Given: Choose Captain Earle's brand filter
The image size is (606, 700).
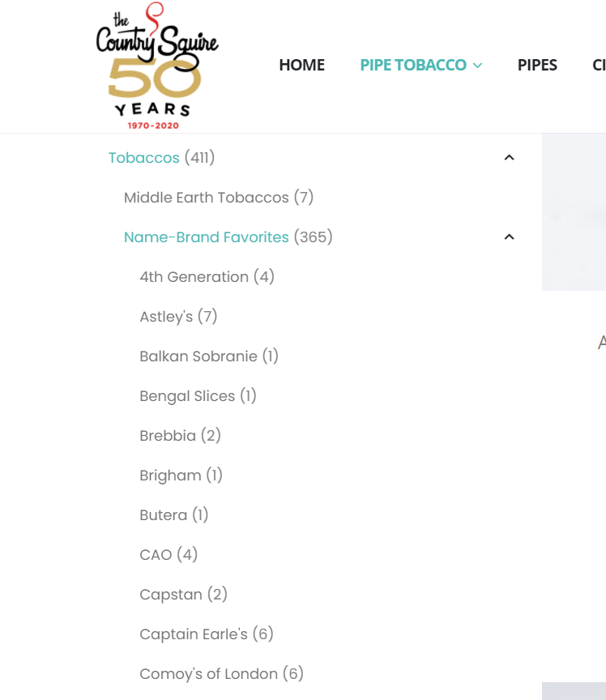Looking at the screenshot, I should click(194, 634).
